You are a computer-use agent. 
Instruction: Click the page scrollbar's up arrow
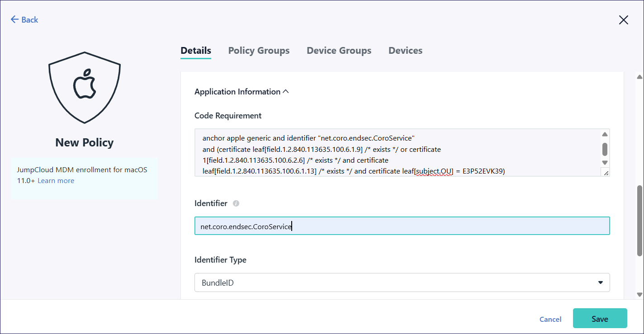pyautogui.click(x=639, y=77)
